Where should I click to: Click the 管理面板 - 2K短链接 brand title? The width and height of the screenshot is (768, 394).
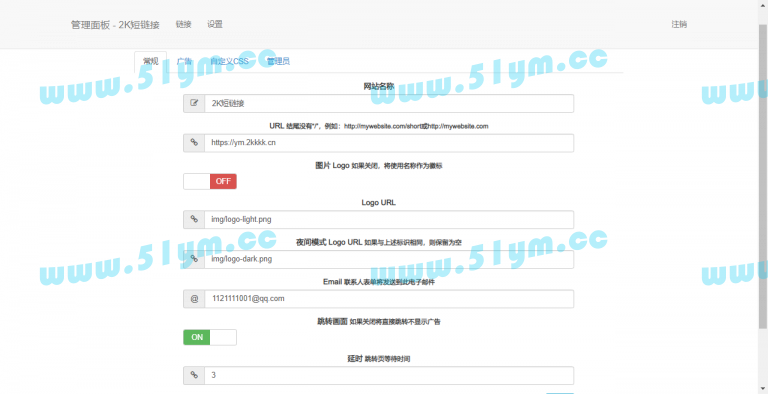tap(115, 25)
